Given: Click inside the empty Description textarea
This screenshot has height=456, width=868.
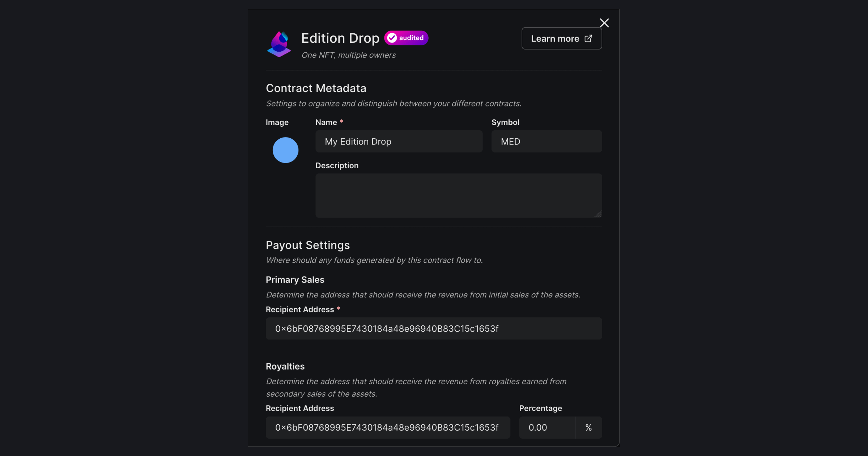Looking at the screenshot, I should pos(459,195).
